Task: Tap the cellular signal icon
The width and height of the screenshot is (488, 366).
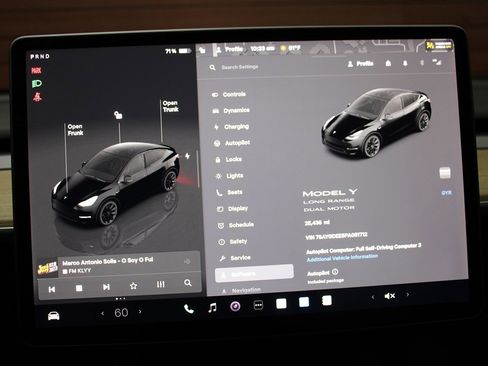Action: click(437, 62)
